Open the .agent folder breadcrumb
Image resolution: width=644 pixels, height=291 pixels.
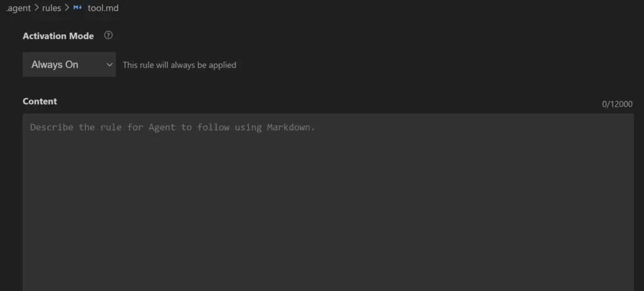[18, 8]
